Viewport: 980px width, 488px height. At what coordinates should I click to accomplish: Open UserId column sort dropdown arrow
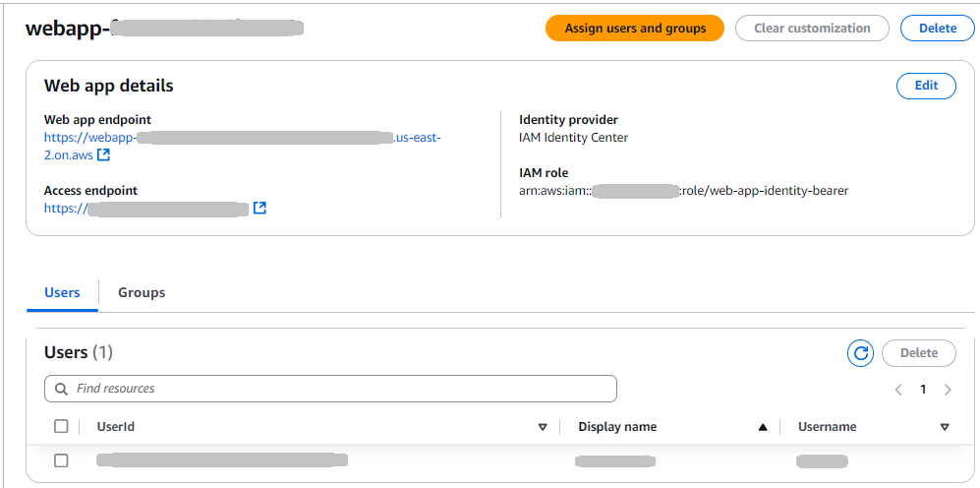pyautogui.click(x=543, y=427)
